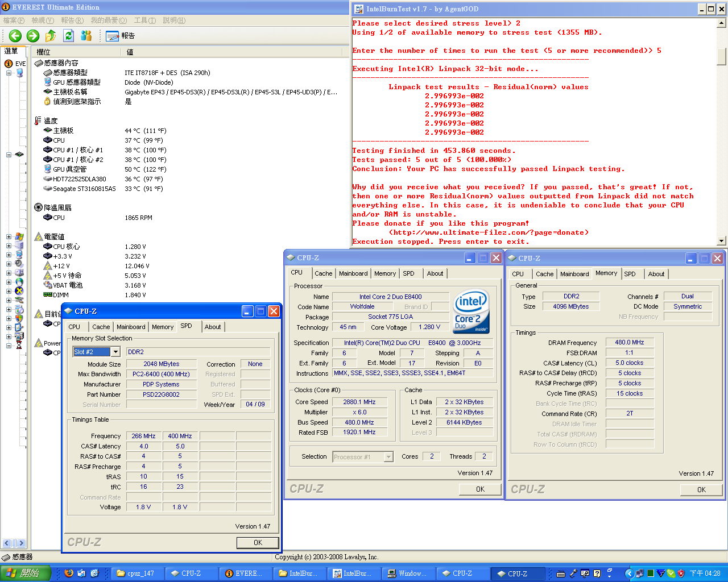Click the DRAM Frequency field 480.0 MHz
The image size is (728, 582).
pyautogui.click(x=630, y=342)
